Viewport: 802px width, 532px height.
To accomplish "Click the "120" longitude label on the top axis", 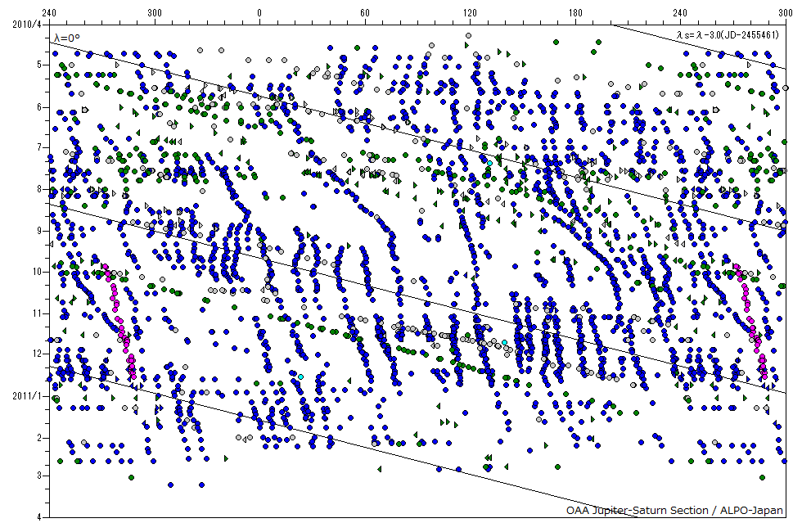I will click(x=470, y=13).
